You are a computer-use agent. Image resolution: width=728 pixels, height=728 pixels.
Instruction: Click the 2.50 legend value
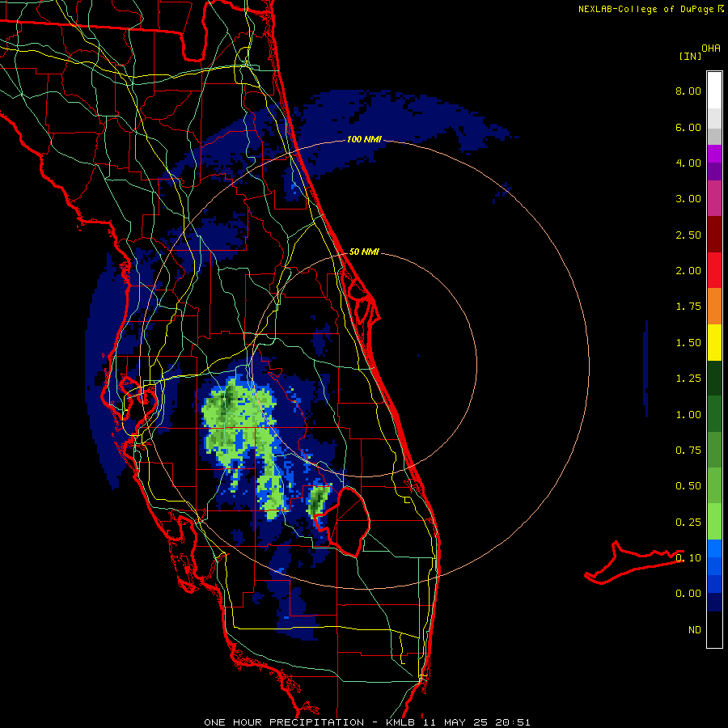click(688, 235)
